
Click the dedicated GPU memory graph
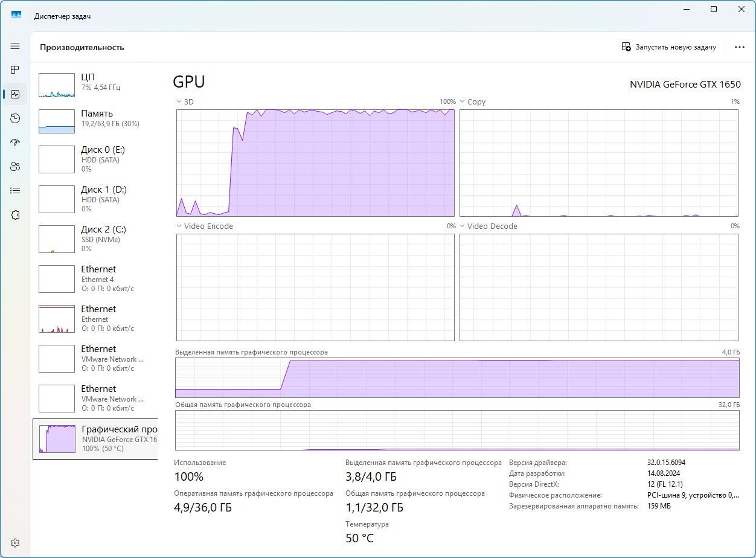pyautogui.click(x=456, y=377)
